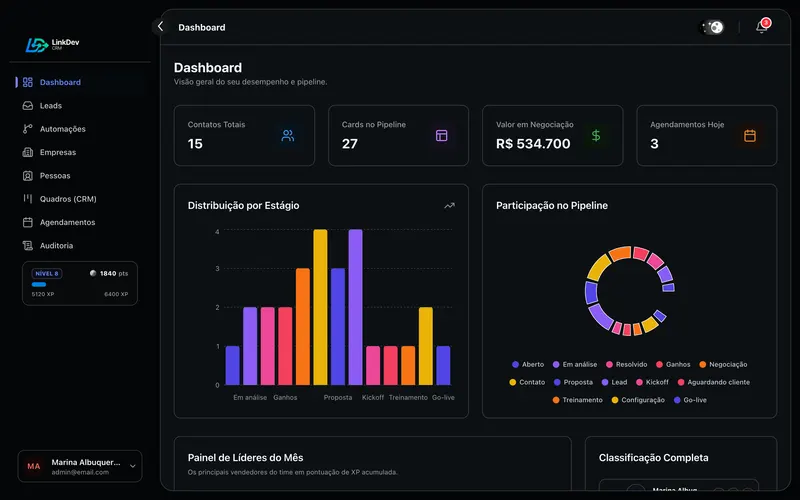Viewport: 800px width, 500px height.
Task: Click the admin@email.com text
Action: (x=80, y=472)
